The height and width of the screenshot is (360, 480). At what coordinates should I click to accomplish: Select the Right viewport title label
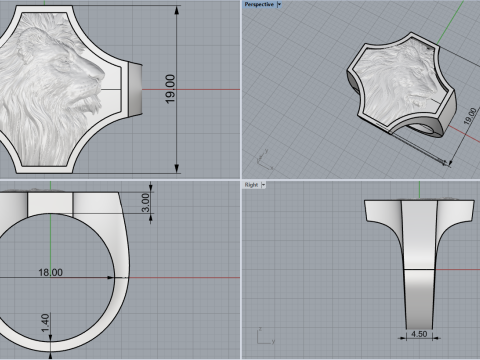coord(251,185)
